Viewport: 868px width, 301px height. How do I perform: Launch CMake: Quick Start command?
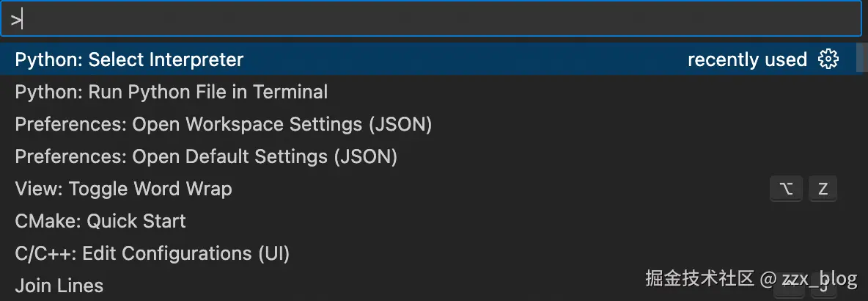tap(100, 221)
